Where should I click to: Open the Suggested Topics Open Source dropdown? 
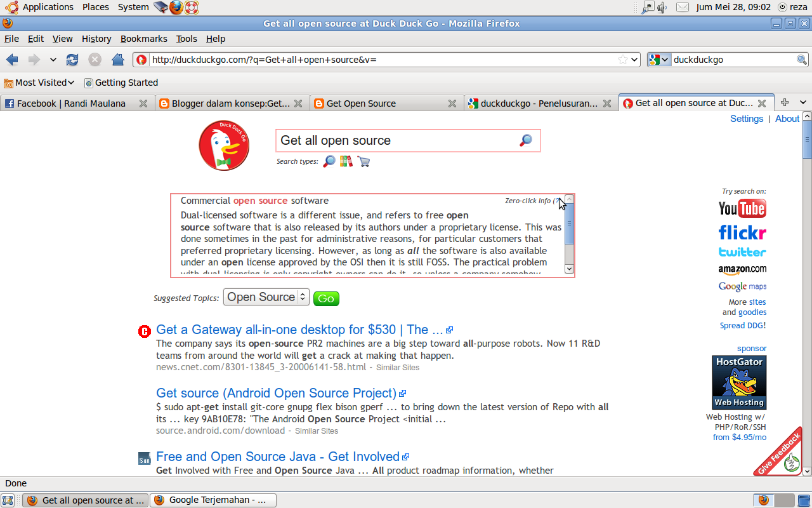[x=266, y=297]
